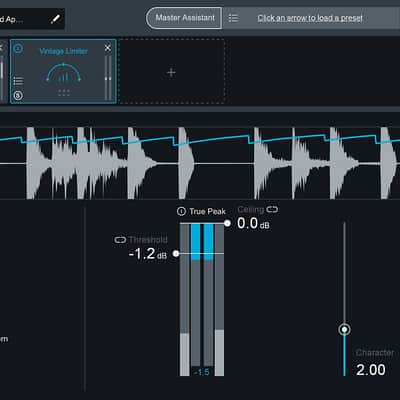This screenshot has height=400, width=400.
Task: Click the gain reduction waveform display
Action: point(200,163)
